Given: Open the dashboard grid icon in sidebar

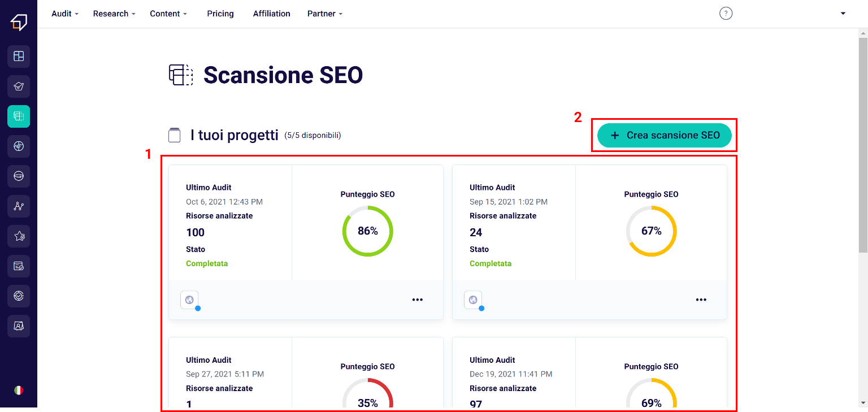Looking at the screenshot, I should tap(19, 57).
